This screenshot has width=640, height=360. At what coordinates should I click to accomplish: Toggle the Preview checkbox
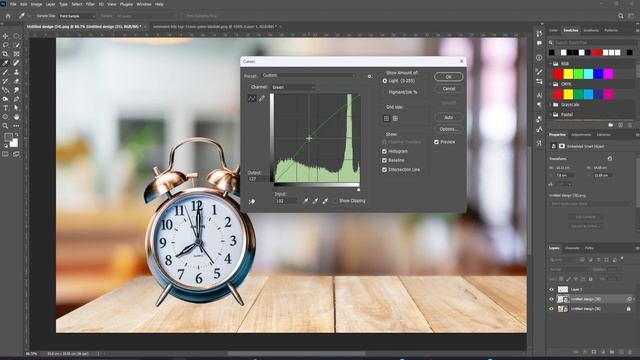436,142
